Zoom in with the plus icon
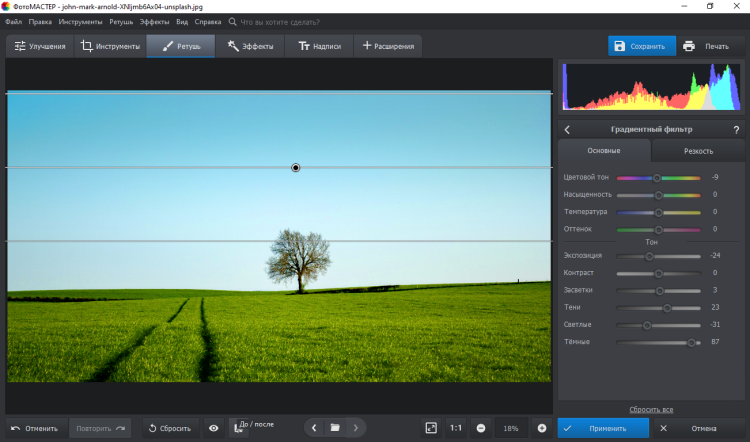The image size is (750, 442). 542,428
